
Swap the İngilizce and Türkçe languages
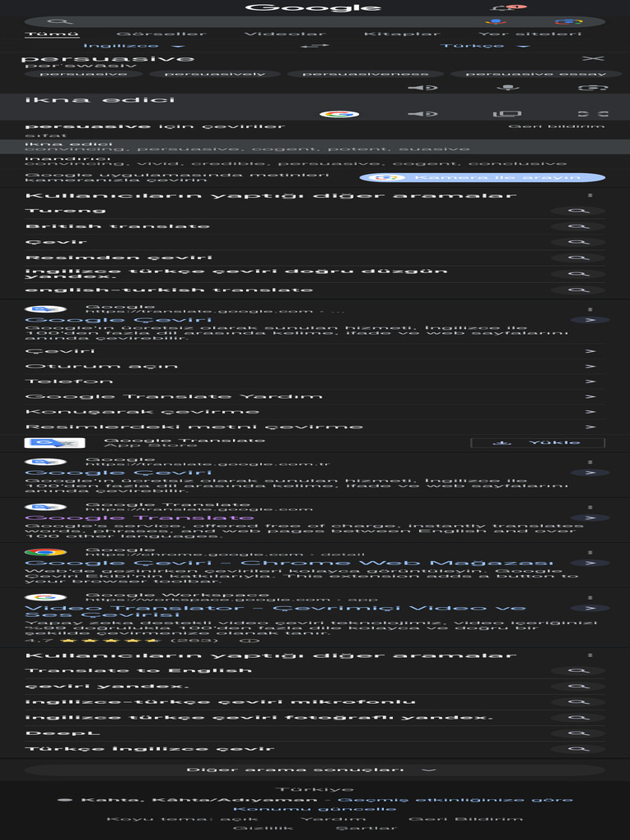pyautogui.click(x=314, y=46)
